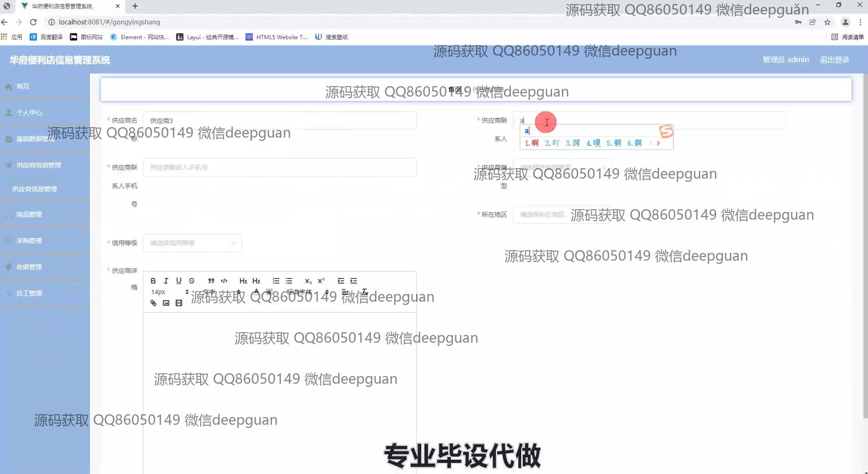Screen dimensions: 868x474
Task: Open the Layui bookmark
Action: [207, 37]
